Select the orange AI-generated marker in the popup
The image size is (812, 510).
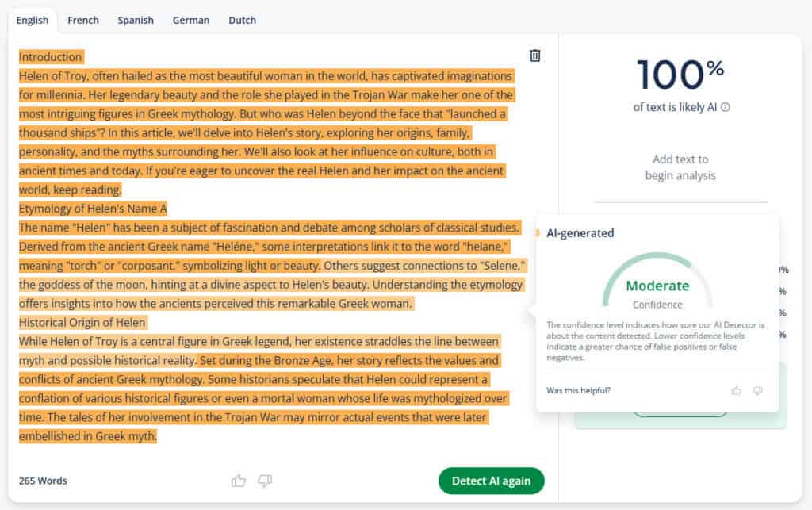coord(538,233)
